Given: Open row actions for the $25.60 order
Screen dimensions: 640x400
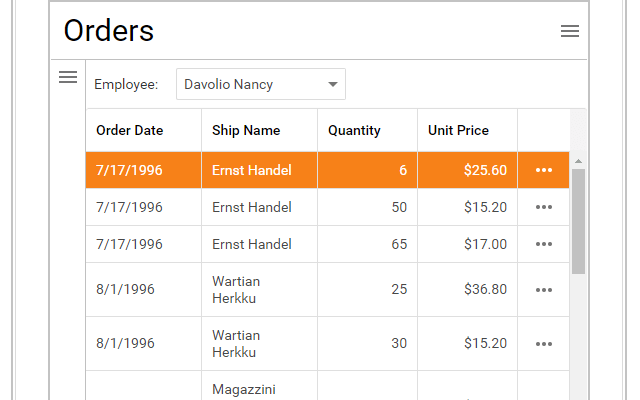Looking at the screenshot, I should tap(543, 170).
